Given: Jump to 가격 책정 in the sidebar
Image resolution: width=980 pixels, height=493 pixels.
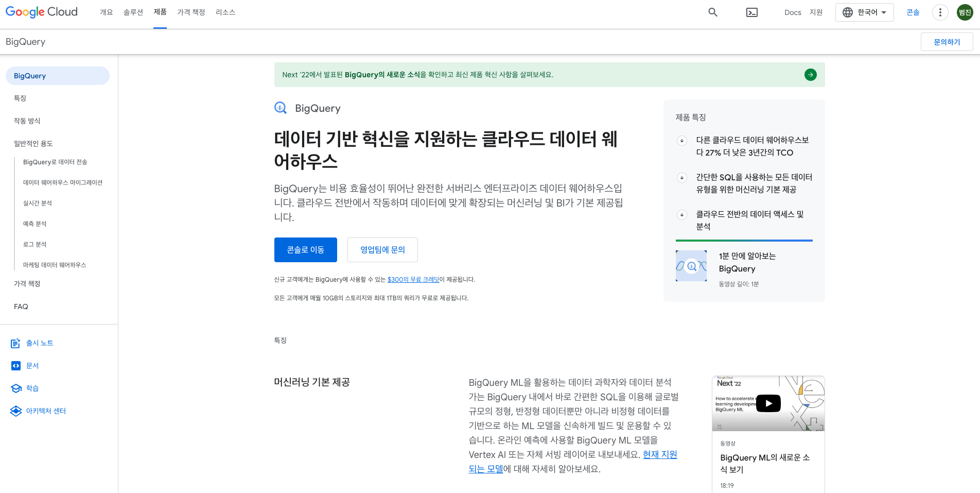Looking at the screenshot, I should 27,284.
